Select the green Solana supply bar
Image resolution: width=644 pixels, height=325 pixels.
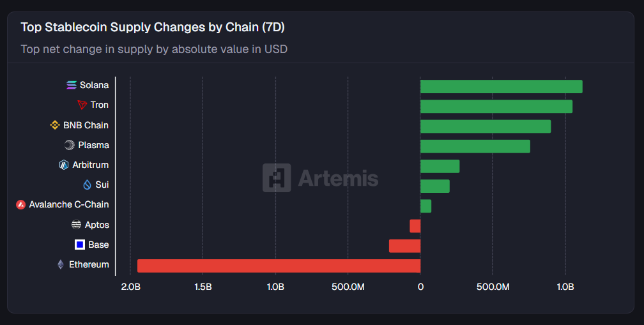point(501,86)
